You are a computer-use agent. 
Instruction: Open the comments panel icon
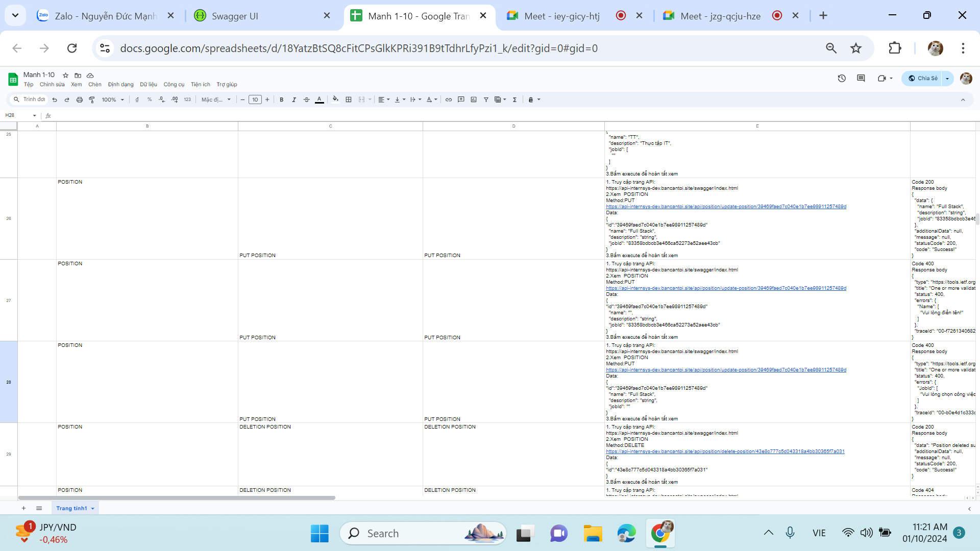click(x=861, y=78)
